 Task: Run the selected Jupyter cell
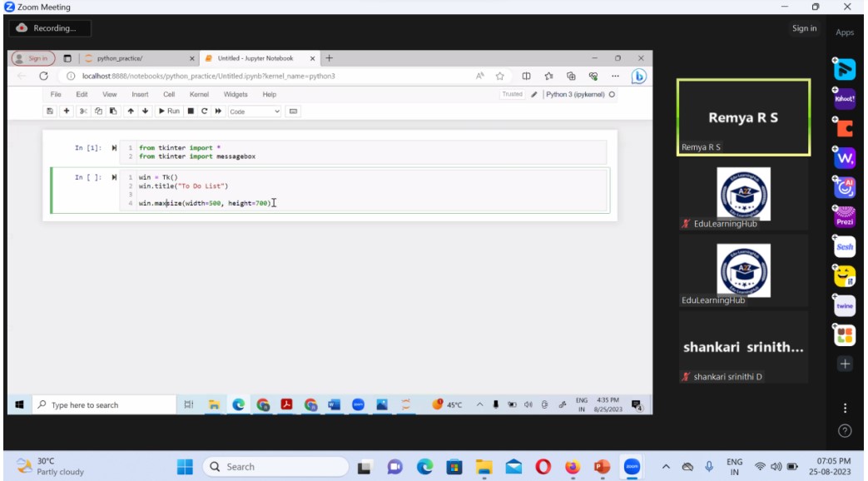(169, 111)
